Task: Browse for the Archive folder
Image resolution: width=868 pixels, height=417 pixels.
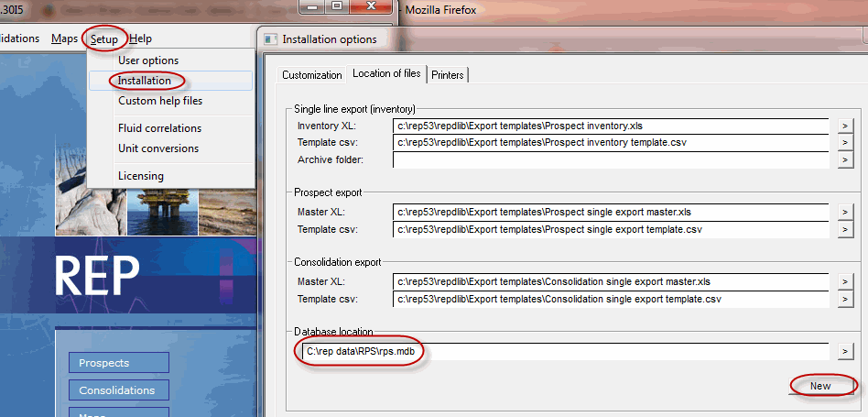Action: tap(845, 160)
